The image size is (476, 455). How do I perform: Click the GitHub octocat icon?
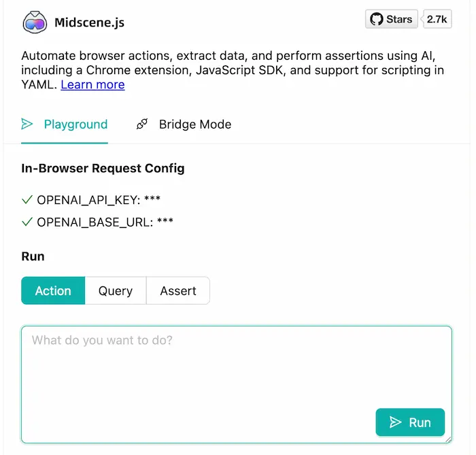pyautogui.click(x=376, y=19)
